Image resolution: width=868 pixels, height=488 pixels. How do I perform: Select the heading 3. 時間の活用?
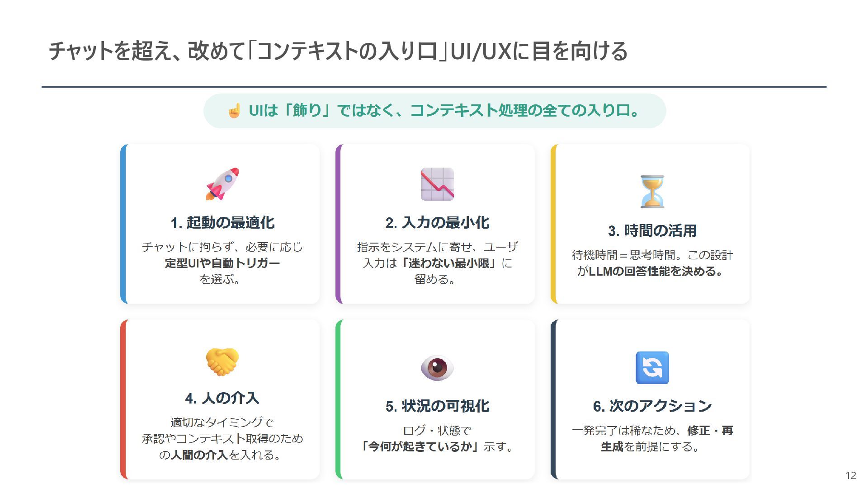[652, 231]
